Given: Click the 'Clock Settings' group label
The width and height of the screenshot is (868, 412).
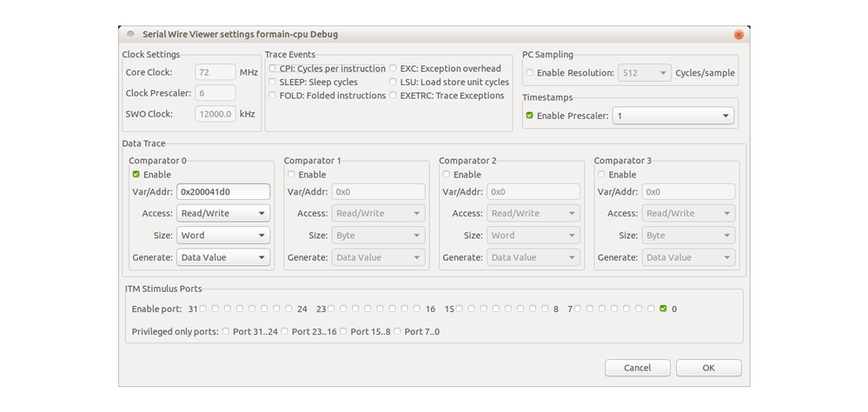Looking at the screenshot, I should click(151, 54).
